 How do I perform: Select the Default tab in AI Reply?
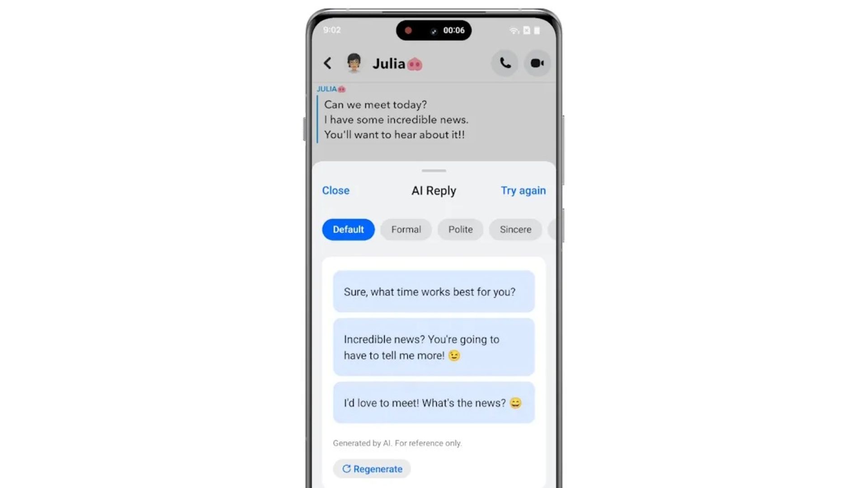coord(348,230)
